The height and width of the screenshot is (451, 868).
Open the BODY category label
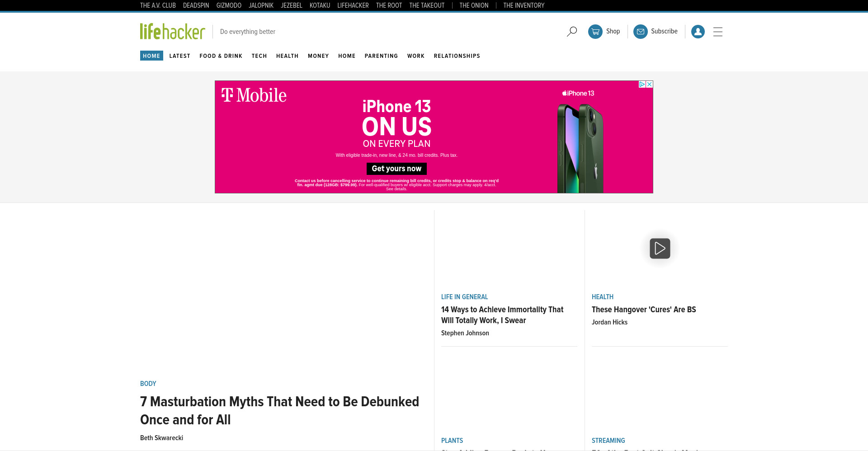pyautogui.click(x=148, y=384)
